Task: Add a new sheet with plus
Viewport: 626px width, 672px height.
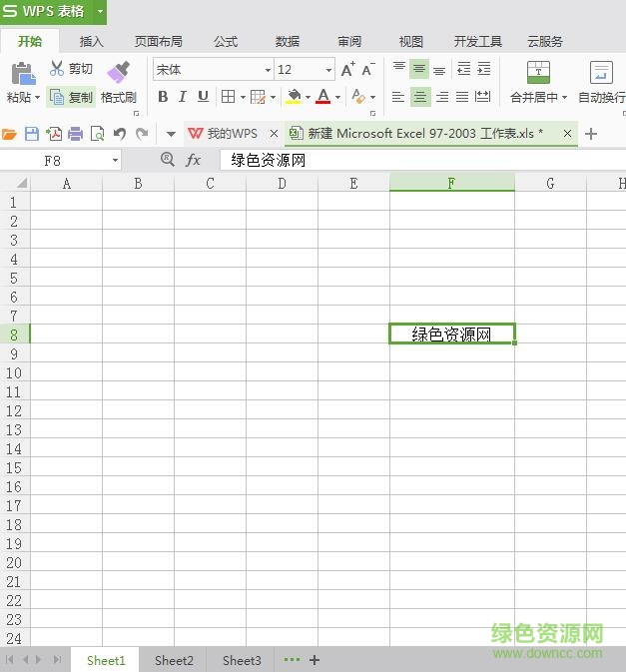Action: [314, 660]
